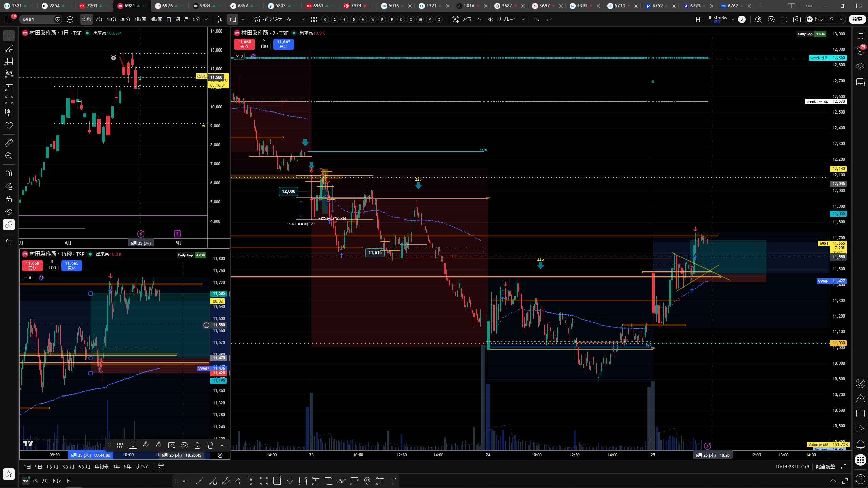The width and height of the screenshot is (868, 488).
Task: Open the calendar icon in right sidebar
Action: [x=860, y=413]
